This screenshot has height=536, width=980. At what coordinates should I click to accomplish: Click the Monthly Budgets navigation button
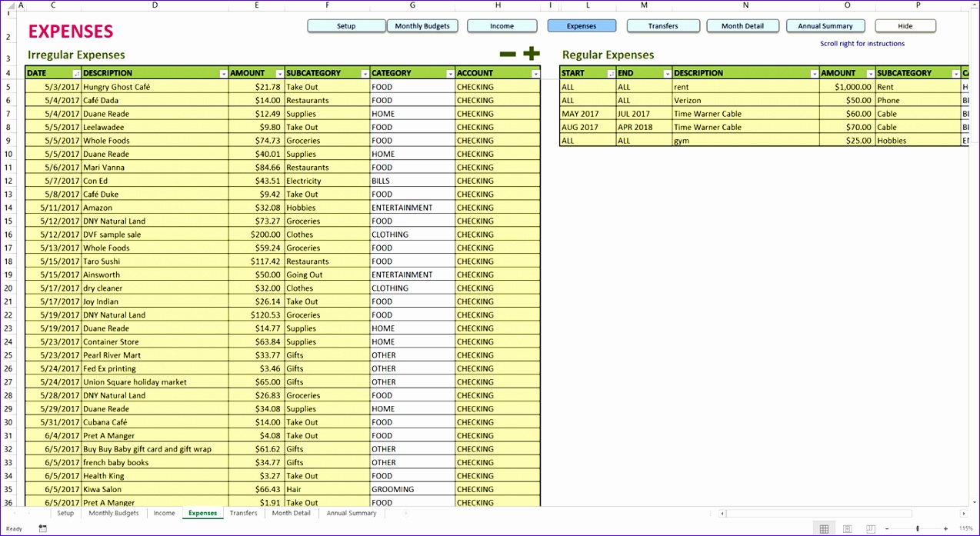click(422, 25)
